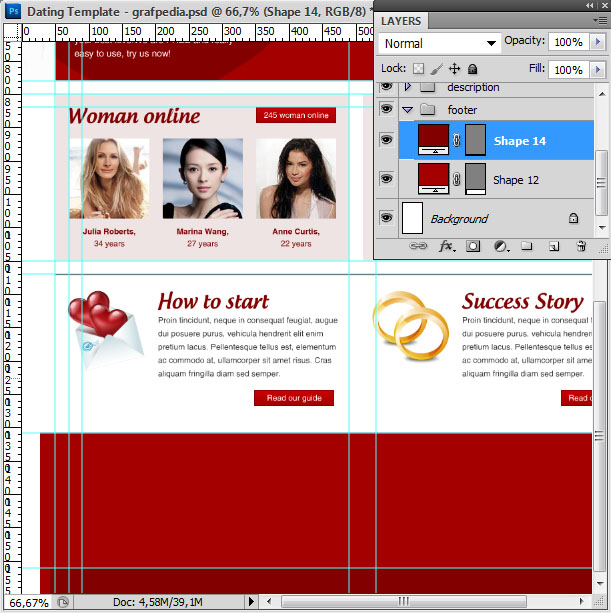Toggle footer group visibility eye

click(x=386, y=109)
